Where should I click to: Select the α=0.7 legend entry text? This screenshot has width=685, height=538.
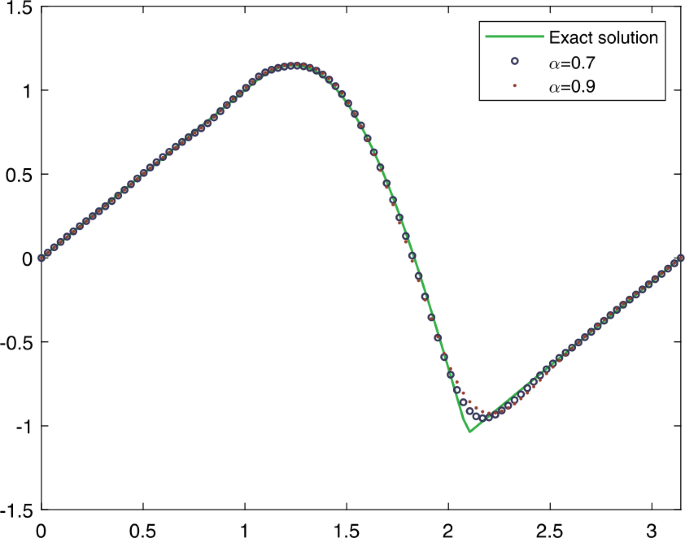[572, 63]
